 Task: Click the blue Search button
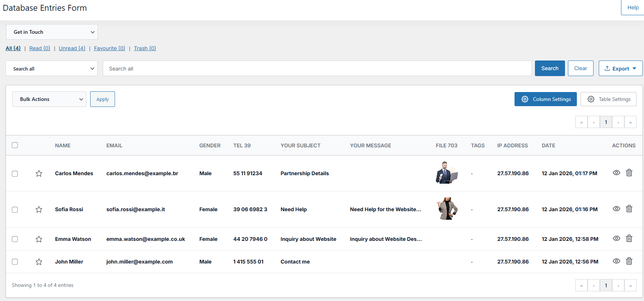(x=549, y=68)
